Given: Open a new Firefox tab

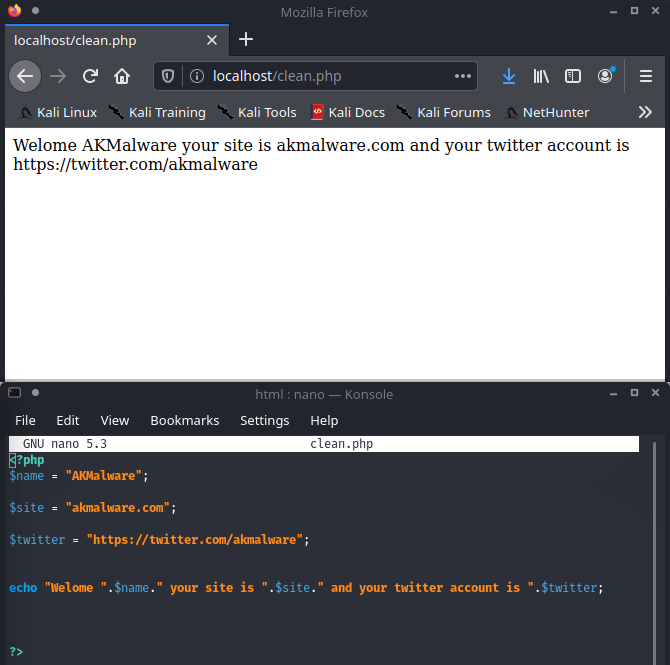Looking at the screenshot, I should [246, 40].
